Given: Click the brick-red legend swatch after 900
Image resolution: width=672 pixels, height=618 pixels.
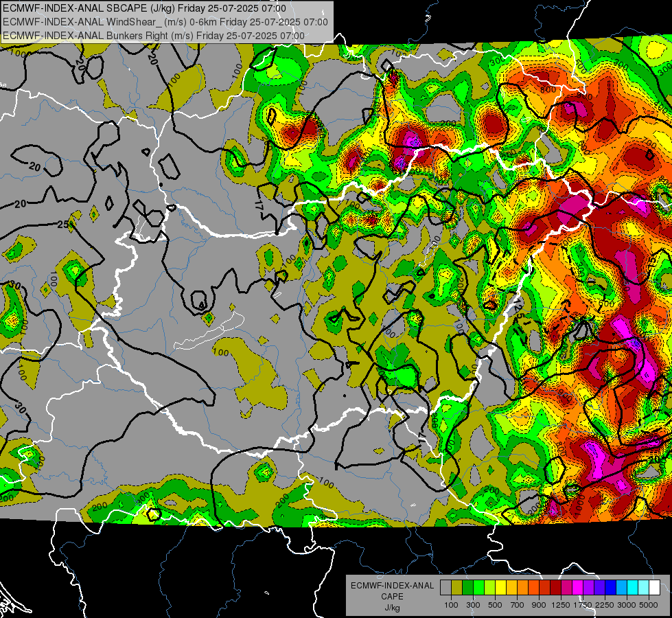Looking at the screenshot, I should click(x=545, y=588).
